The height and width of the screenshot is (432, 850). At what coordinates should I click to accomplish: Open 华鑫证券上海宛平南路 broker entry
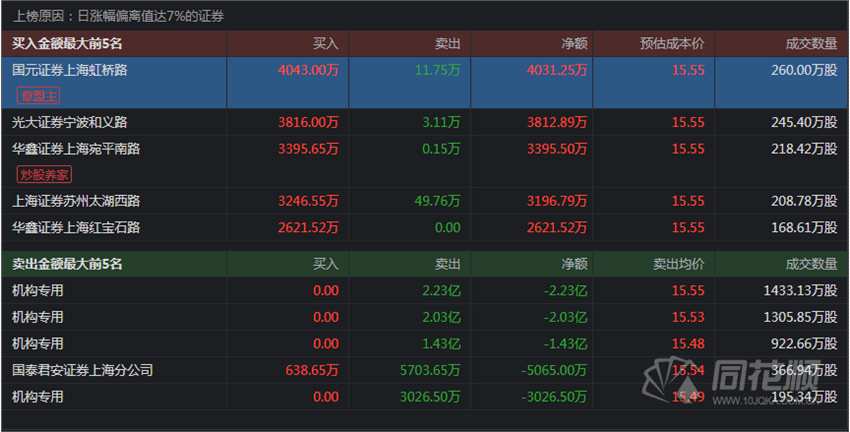75,148
